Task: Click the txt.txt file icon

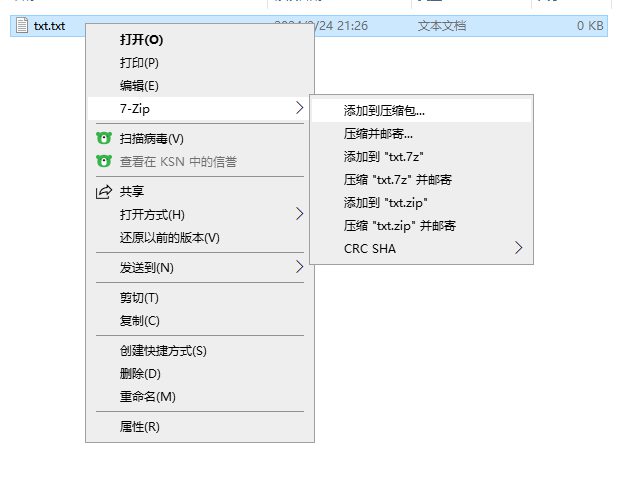Action: point(22,26)
